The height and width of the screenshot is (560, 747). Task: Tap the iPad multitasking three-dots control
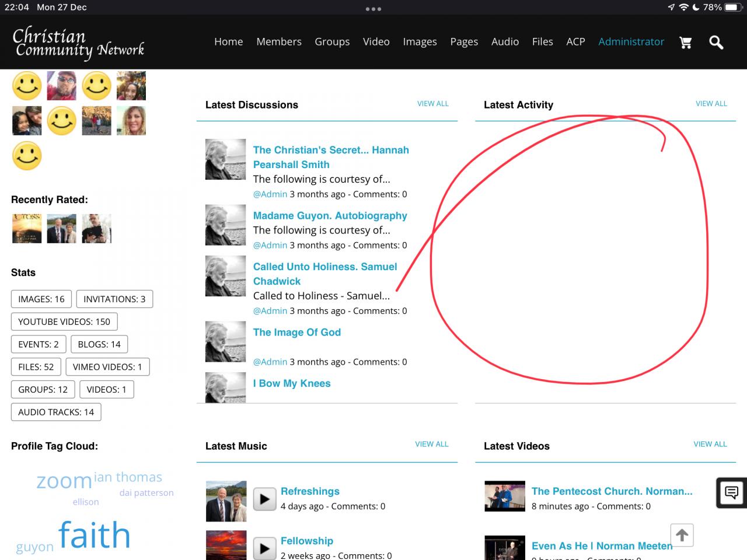[x=373, y=9]
